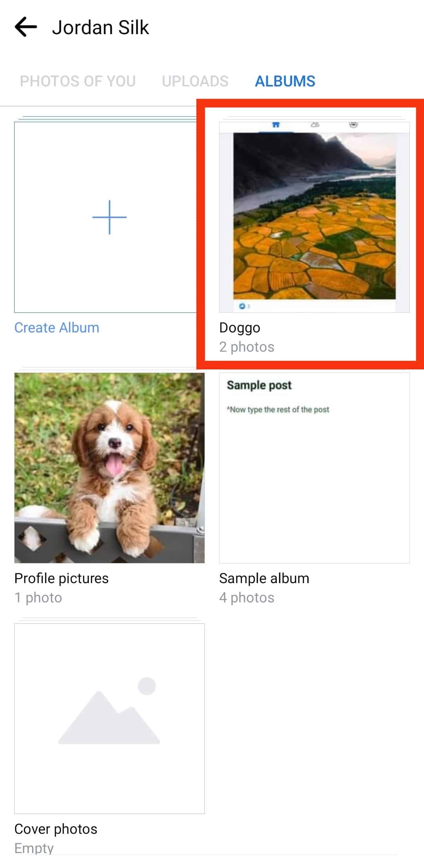The image size is (424, 868).
Task: Tap the Cover photos placeholder image icon
Action: [x=109, y=711]
